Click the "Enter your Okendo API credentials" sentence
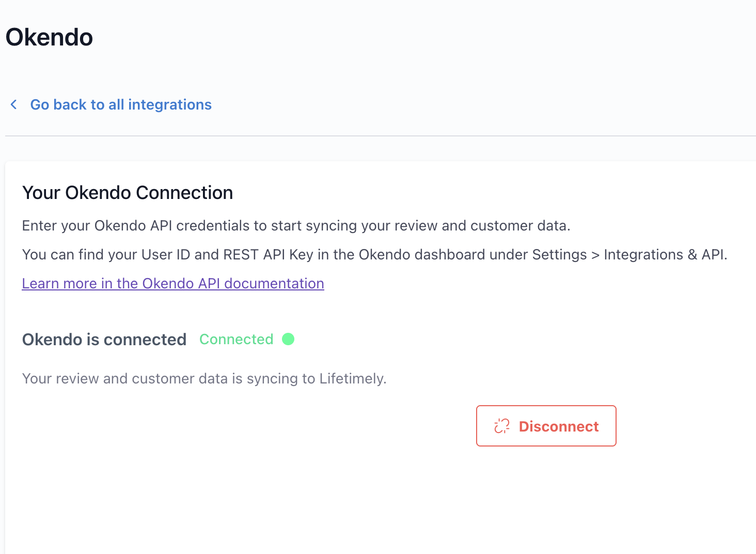The height and width of the screenshot is (554, 756). tap(296, 226)
